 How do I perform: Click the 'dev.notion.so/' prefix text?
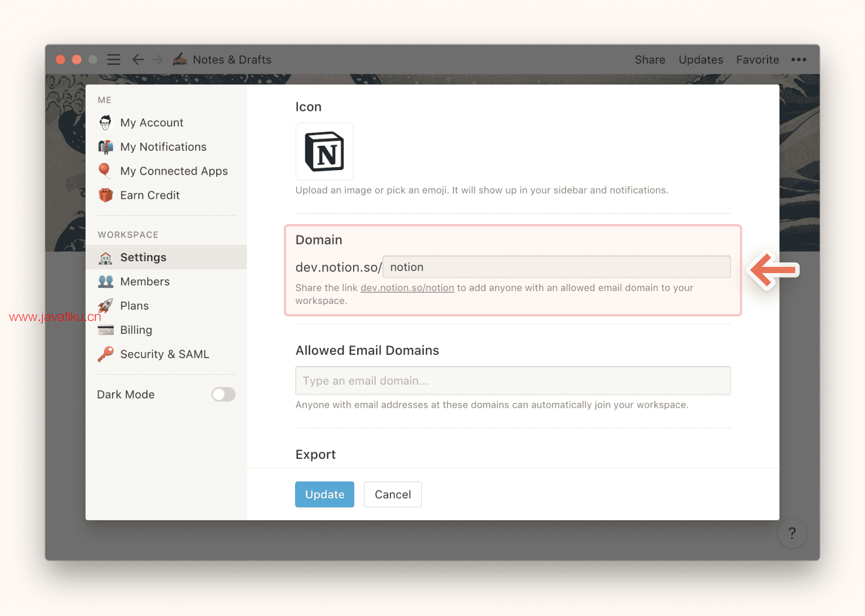[x=338, y=267]
